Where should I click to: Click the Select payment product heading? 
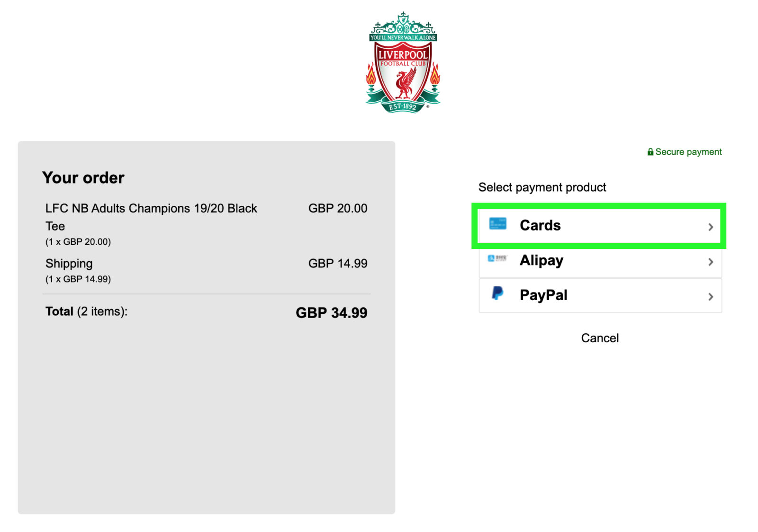tap(542, 187)
